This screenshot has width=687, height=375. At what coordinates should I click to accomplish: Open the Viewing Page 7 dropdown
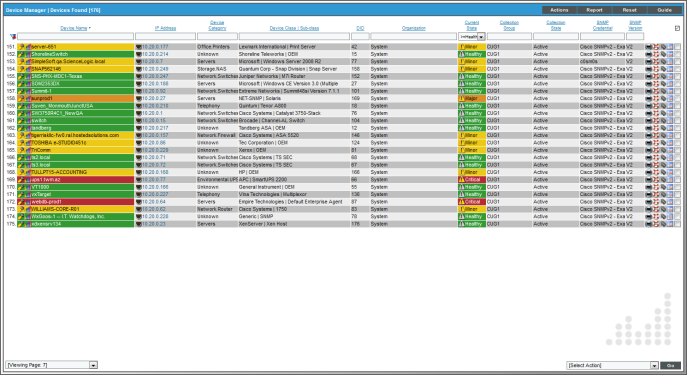click(51, 365)
